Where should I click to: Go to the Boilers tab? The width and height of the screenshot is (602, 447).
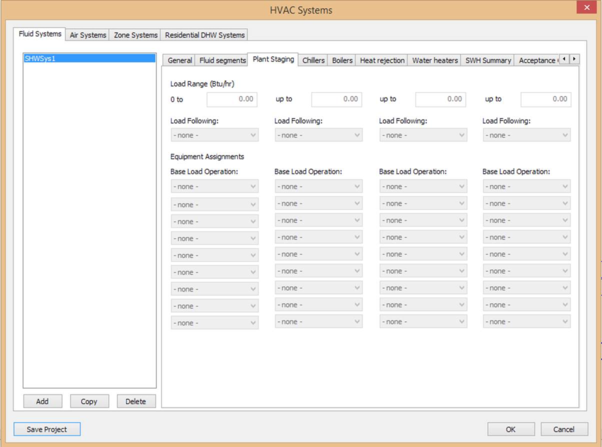342,61
